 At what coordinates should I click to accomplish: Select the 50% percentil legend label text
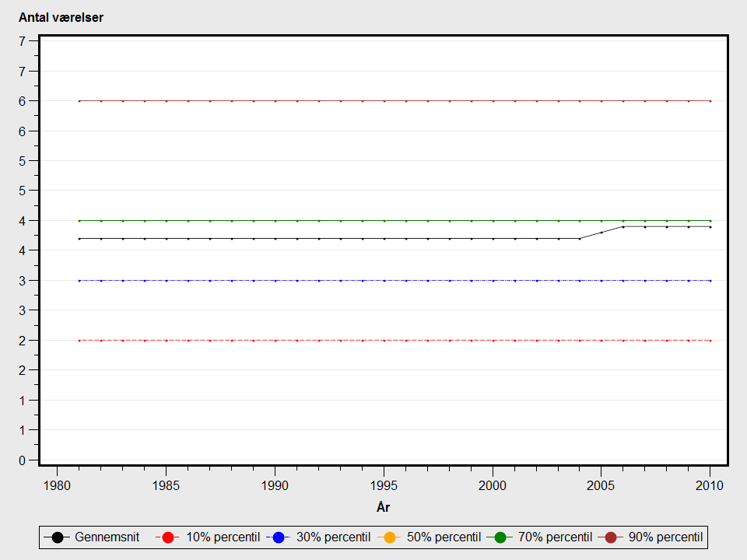click(444, 537)
